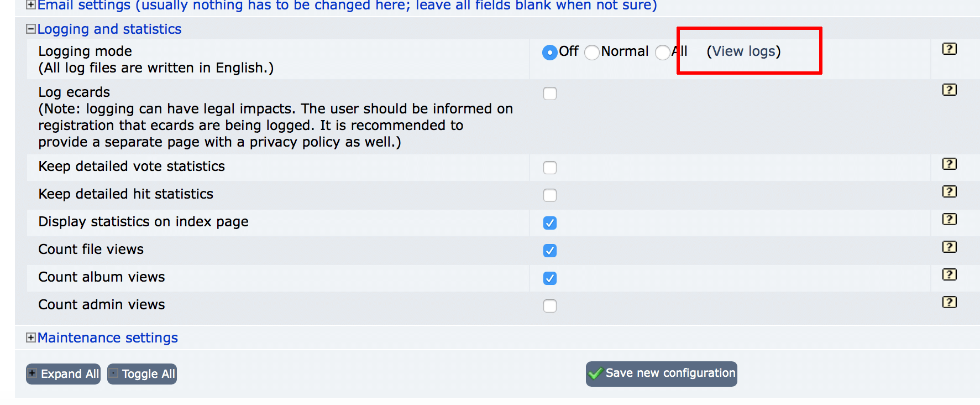Screen dimensions: 980x405
Task: Open help for Display statistics on index page
Action: [949, 219]
